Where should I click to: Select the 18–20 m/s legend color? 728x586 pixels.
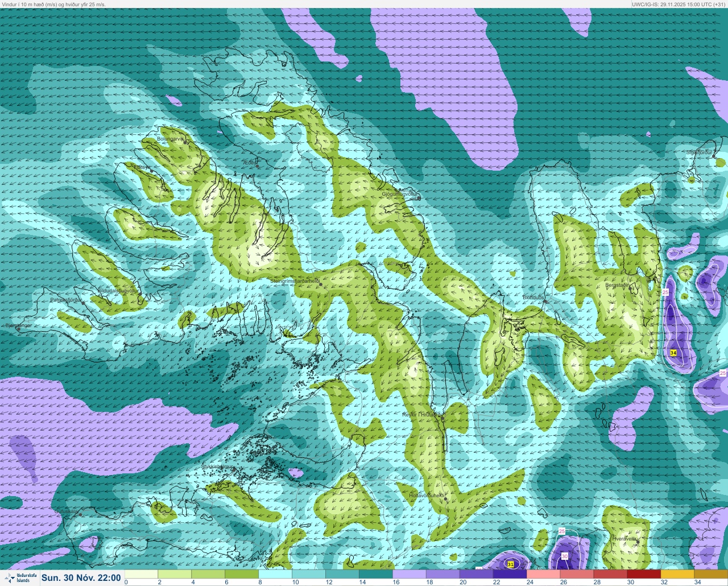pyautogui.click(x=443, y=574)
